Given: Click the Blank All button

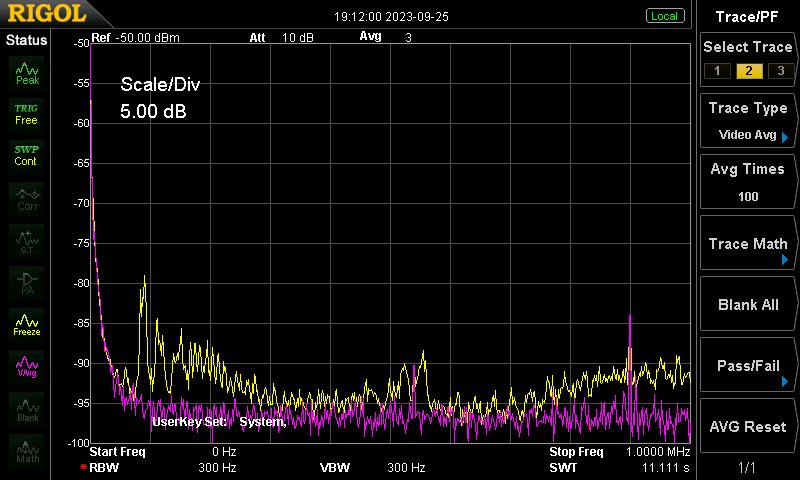Looking at the screenshot, I should click(x=747, y=305).
